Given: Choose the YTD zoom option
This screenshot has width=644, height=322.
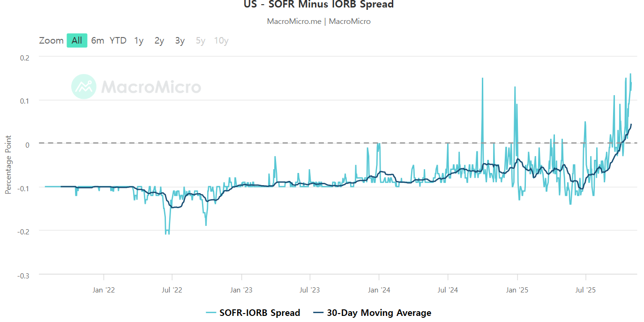Looking at the screenshot, I should tap(118, 40).
